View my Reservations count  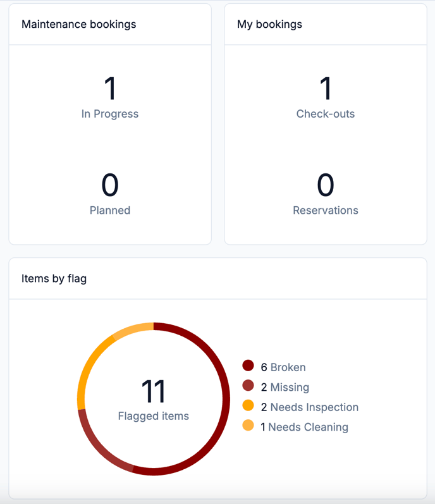pos(326,194)
